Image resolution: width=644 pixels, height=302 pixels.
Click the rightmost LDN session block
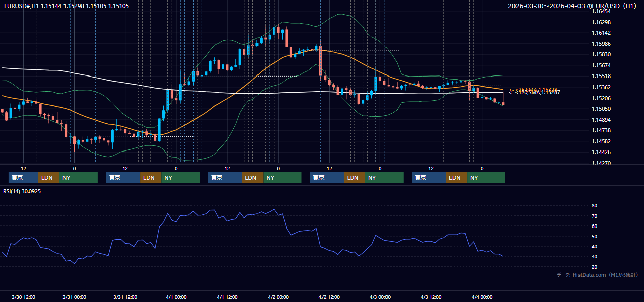[x=457, y=178]
